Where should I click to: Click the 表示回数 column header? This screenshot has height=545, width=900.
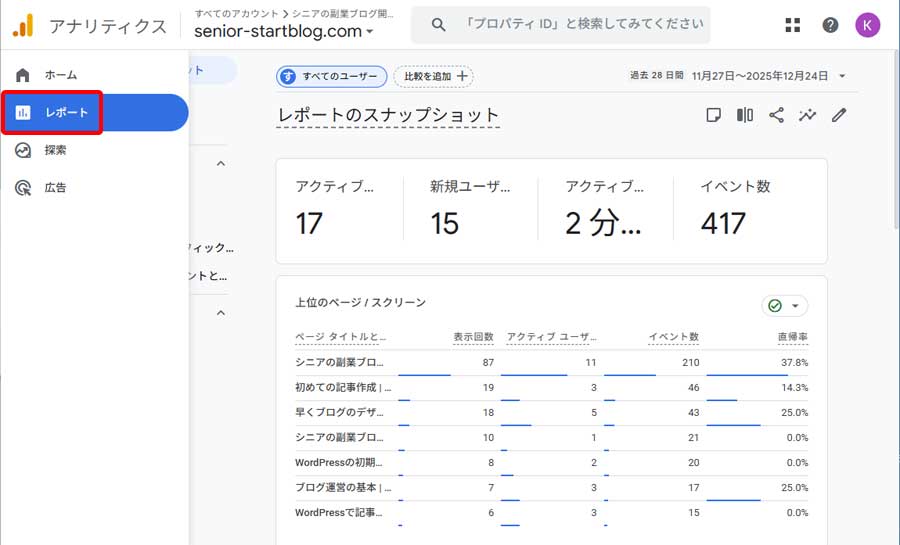[473, 337]
